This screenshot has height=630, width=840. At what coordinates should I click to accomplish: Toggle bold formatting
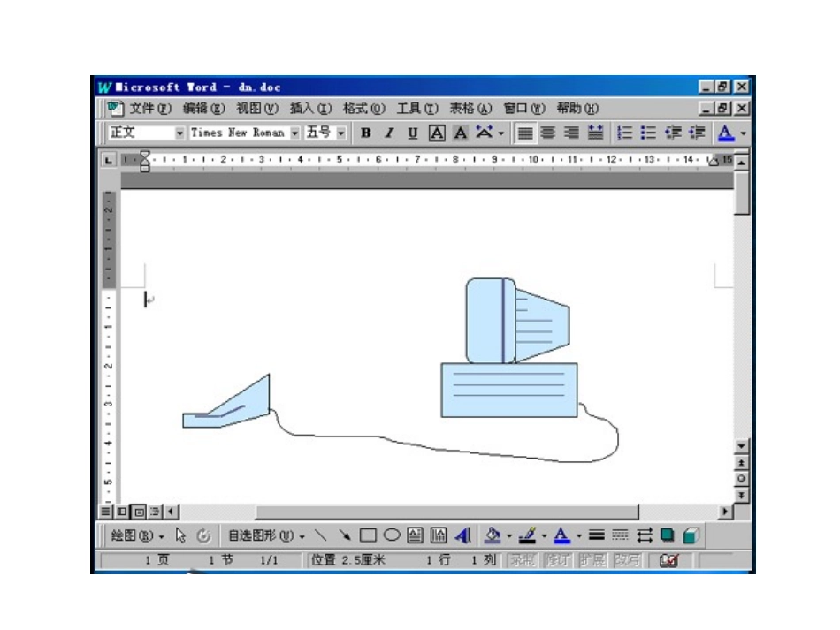365,133
